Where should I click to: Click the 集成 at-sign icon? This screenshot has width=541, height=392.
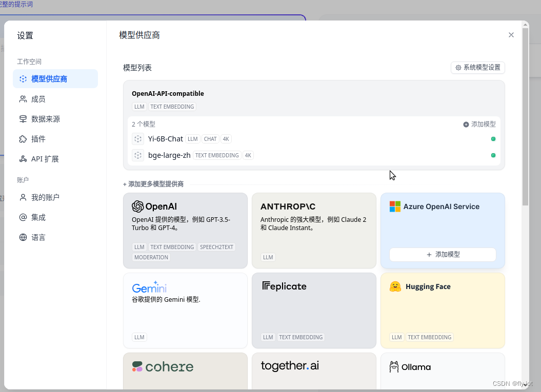click(23, 217)
